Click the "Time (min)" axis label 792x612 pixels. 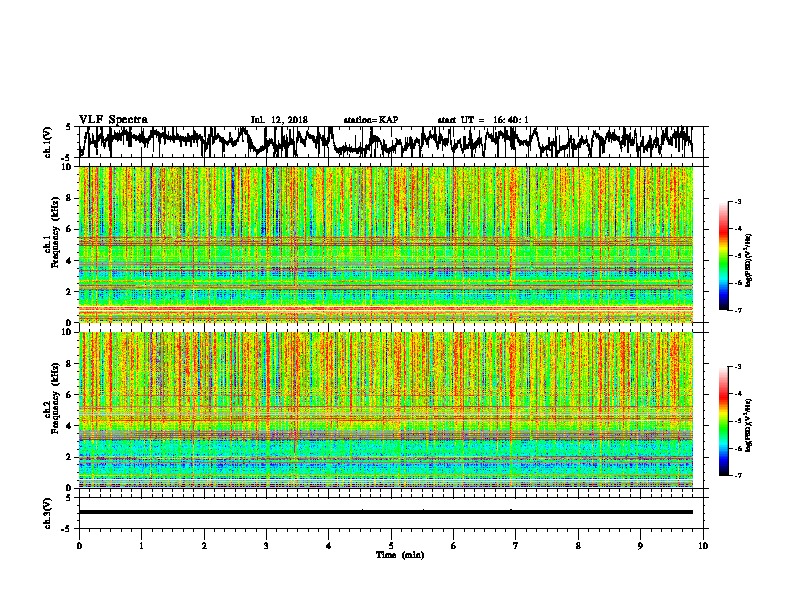[400, 555]
